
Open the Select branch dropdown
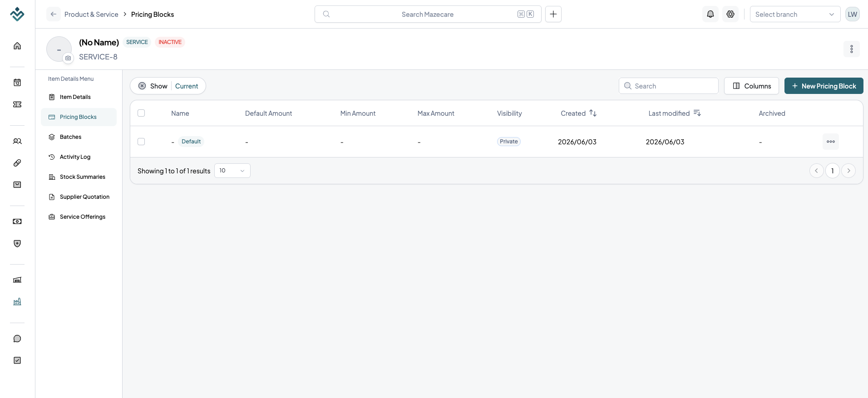795,14
